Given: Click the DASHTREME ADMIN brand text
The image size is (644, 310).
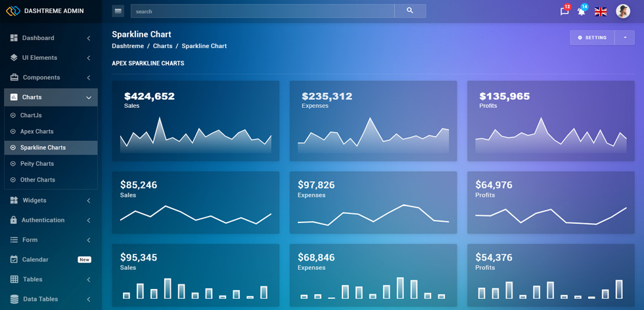Looking at the screenshot, I should [54, 11].
